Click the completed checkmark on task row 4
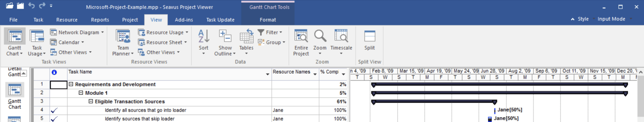 [x=54, y=110]
